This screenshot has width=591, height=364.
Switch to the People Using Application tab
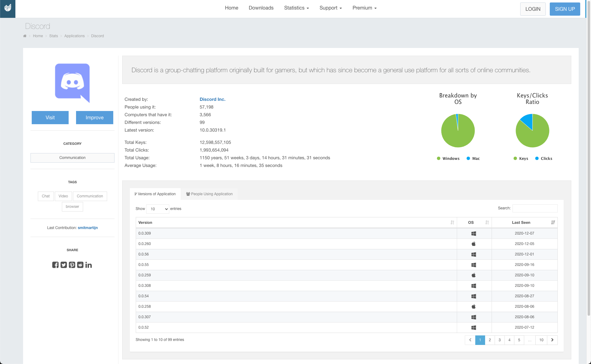209,194
